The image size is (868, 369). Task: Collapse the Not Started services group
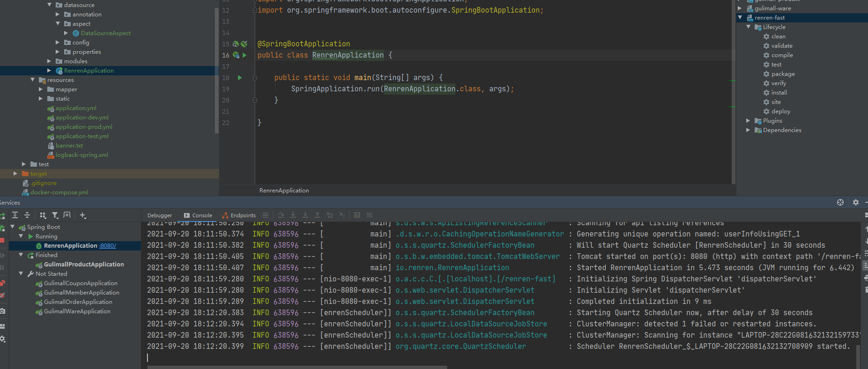[21, 274]
